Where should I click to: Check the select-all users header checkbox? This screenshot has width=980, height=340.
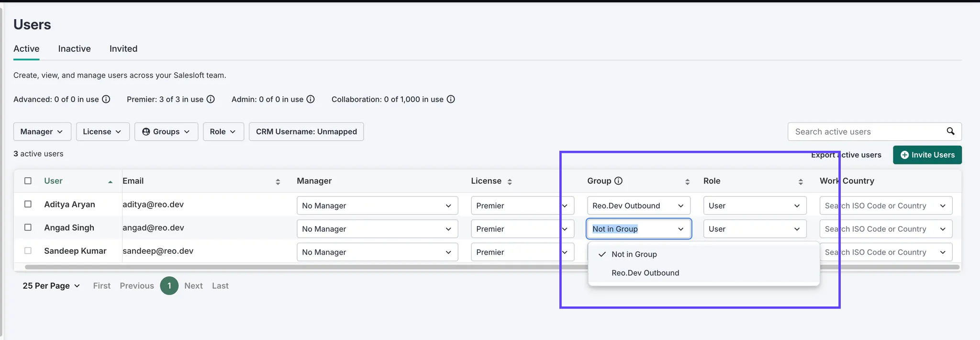28,181
